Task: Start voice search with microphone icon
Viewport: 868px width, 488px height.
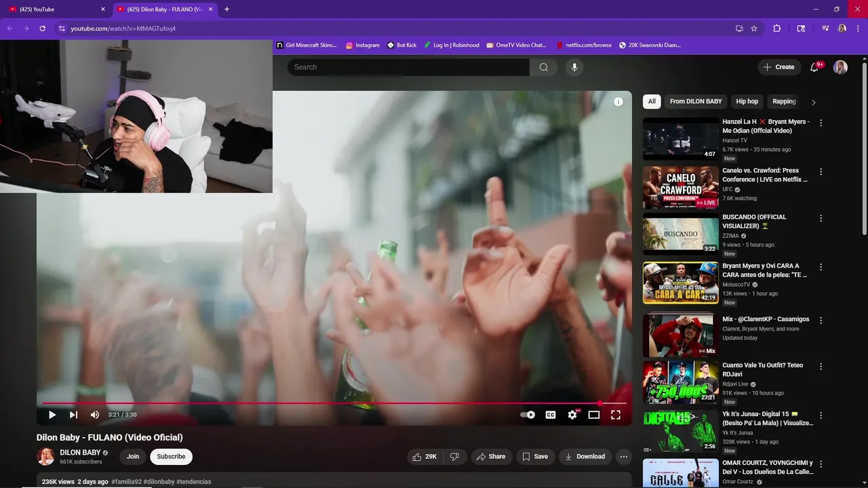Action: (574, 67)
